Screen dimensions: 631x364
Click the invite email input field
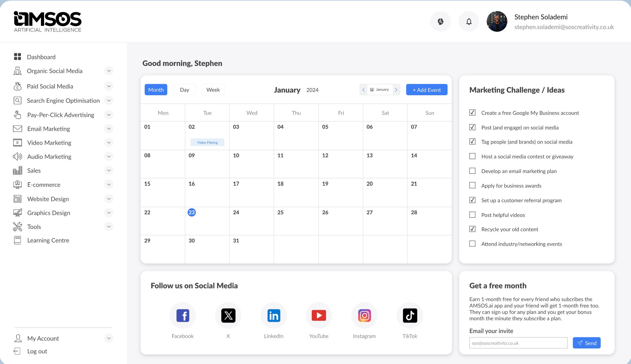click(x=518, y=343)
